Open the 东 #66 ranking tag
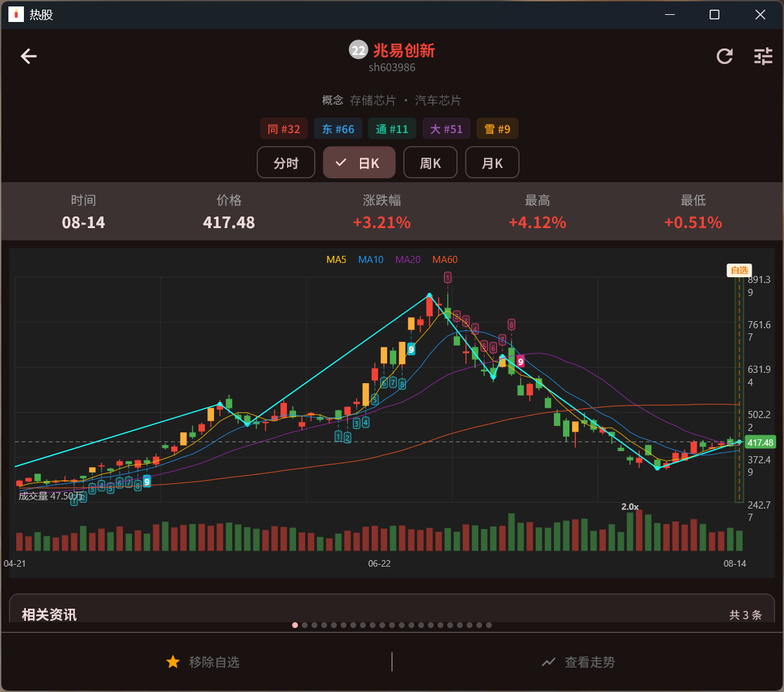The image size is (784, 692). click(x=338, y=129)
